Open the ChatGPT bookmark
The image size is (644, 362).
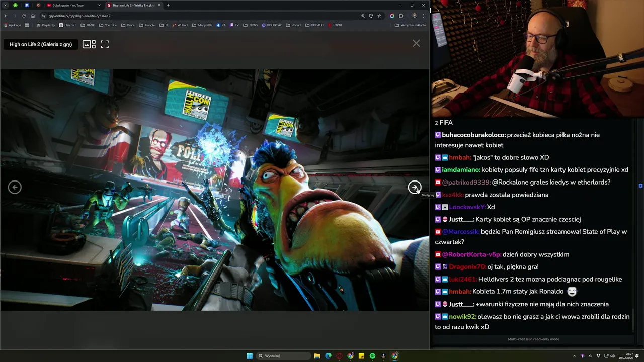pos(67,25)
